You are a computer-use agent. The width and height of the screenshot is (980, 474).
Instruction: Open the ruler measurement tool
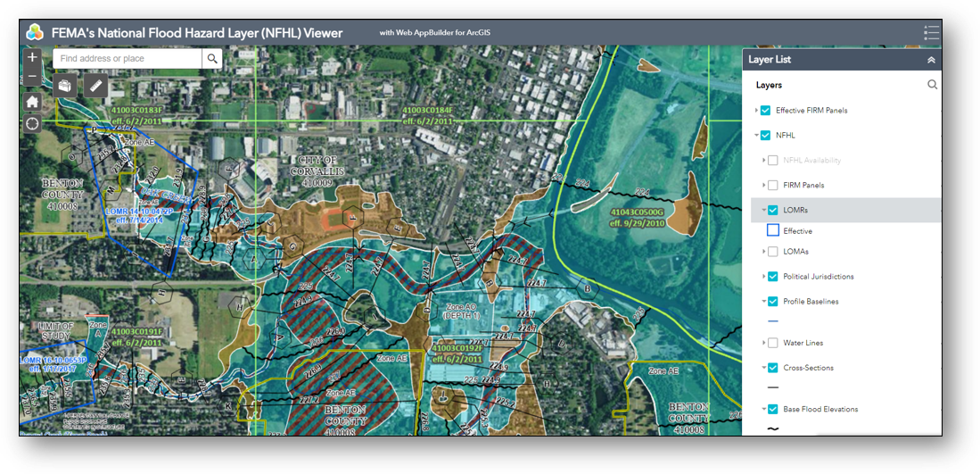pos(96,86)
